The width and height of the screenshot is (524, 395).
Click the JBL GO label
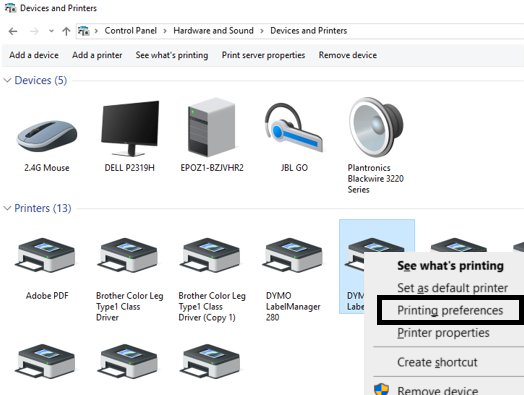point(294,168)
